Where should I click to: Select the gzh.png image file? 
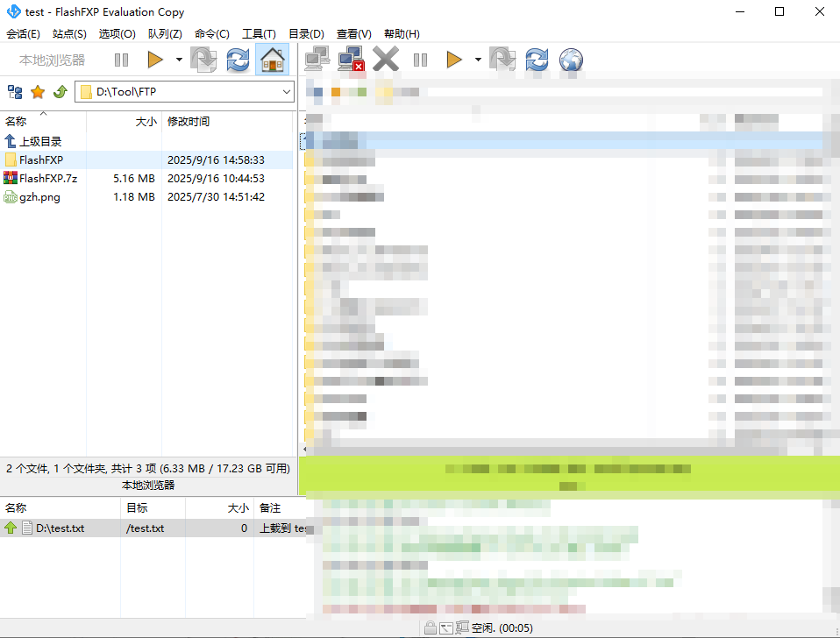pos(146,197)
